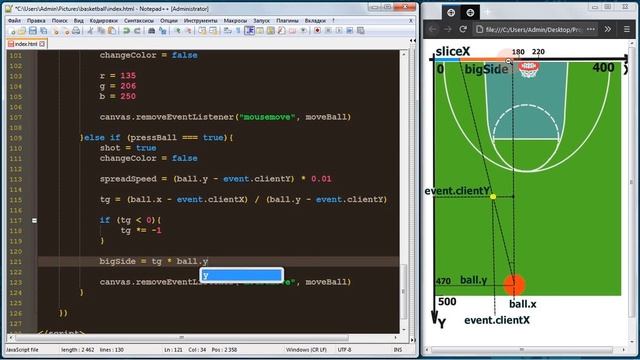Open the browser hamburger menu
640x360 pixels.
click(627, 29)
